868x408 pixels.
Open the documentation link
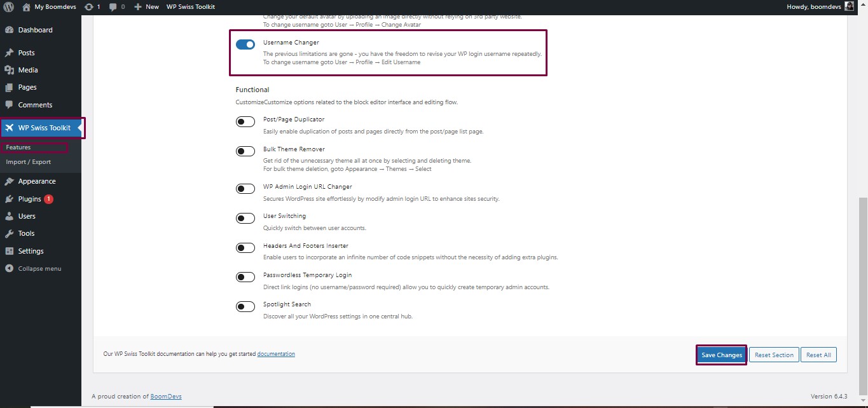click(x=276, y=354)
